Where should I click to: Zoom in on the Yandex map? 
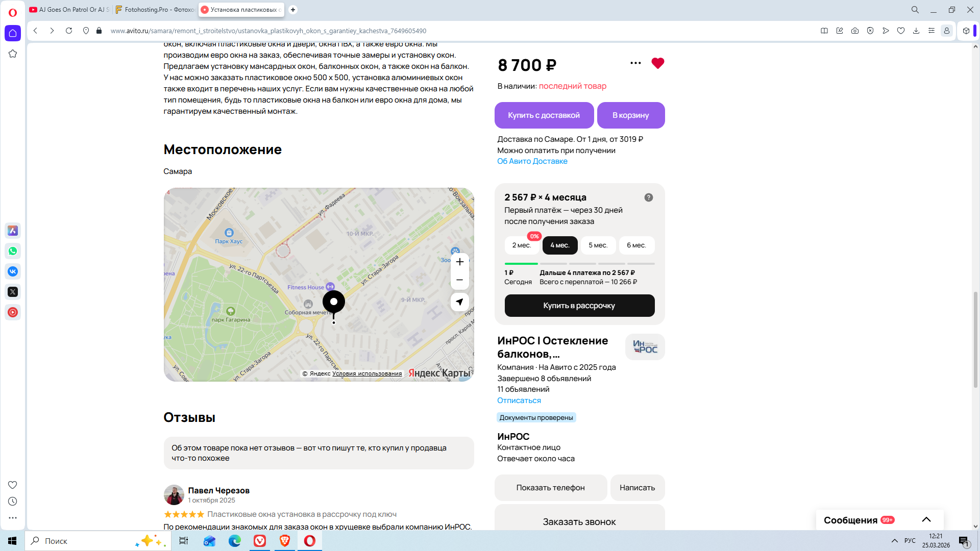point(459,262)
